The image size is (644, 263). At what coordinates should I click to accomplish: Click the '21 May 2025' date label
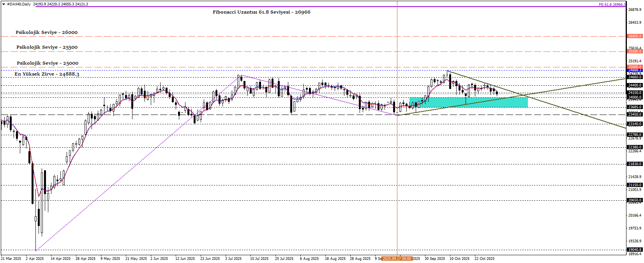coord(136,259)
